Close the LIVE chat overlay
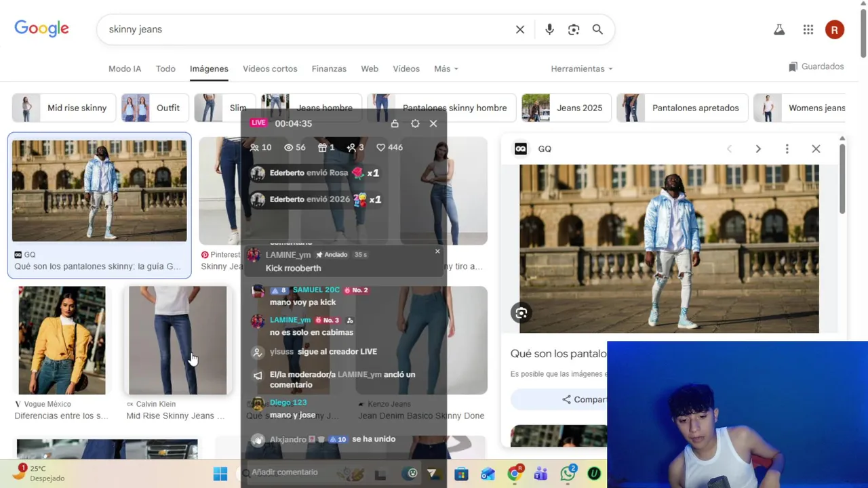 (433, 123)
